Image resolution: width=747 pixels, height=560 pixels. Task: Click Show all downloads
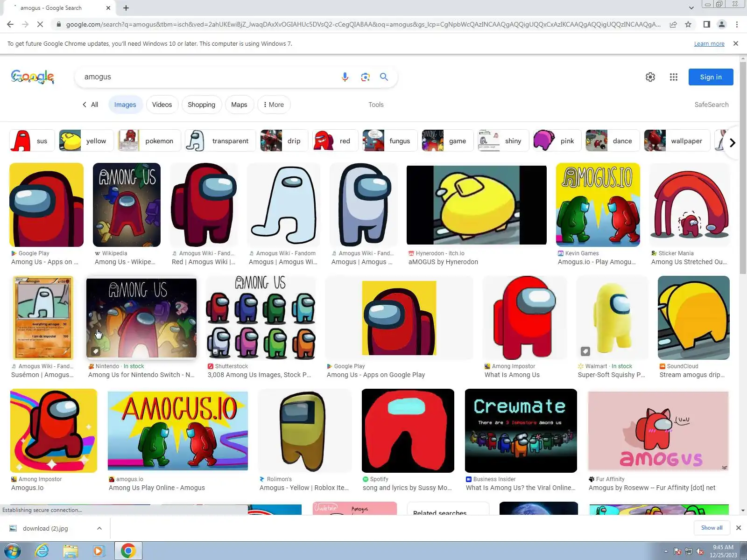(712, 528)
